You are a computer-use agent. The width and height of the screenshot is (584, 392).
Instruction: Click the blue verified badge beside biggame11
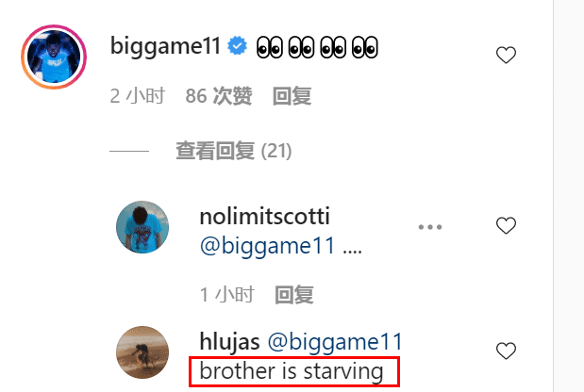point(237,46)
